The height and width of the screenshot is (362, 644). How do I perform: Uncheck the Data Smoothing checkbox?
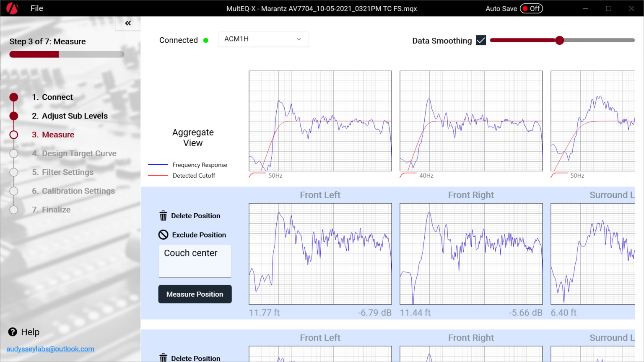point(481,41)
